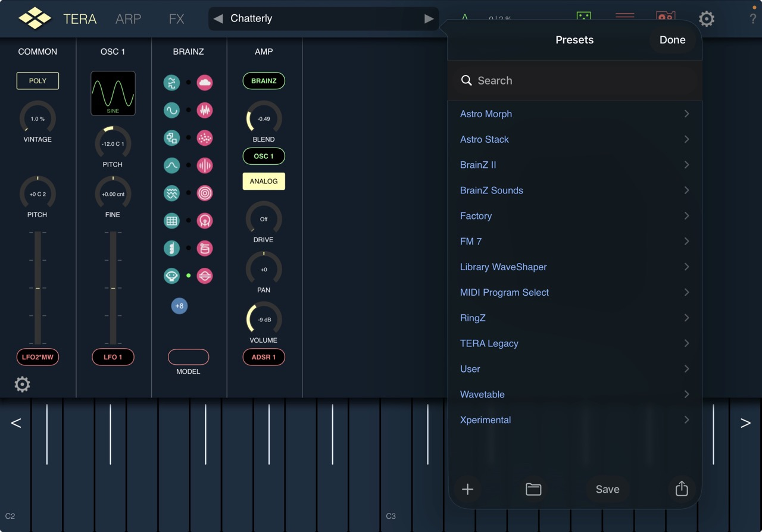Viewport: 762px width, 532px height.
Task: Pick the pink scattered dots BrainZ model
Action: click(205, 138)
